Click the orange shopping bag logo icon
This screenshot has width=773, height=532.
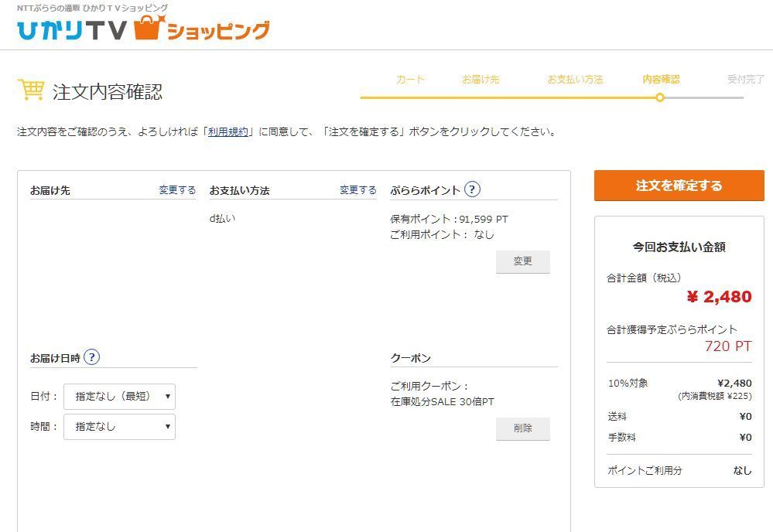149,29
